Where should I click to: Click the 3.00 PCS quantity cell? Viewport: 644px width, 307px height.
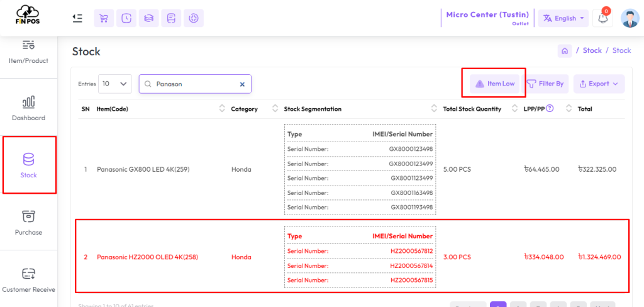pos(457,257)
